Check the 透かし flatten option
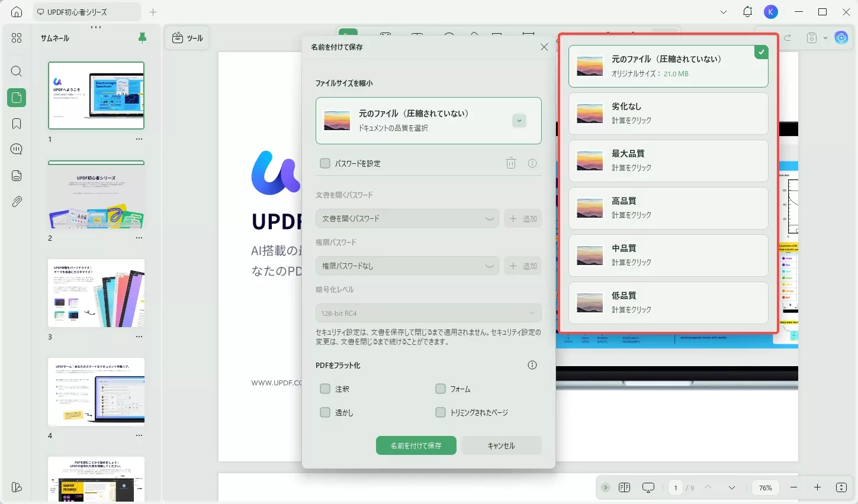Viewport: 858px width, 504px height. tap(325, 412)
